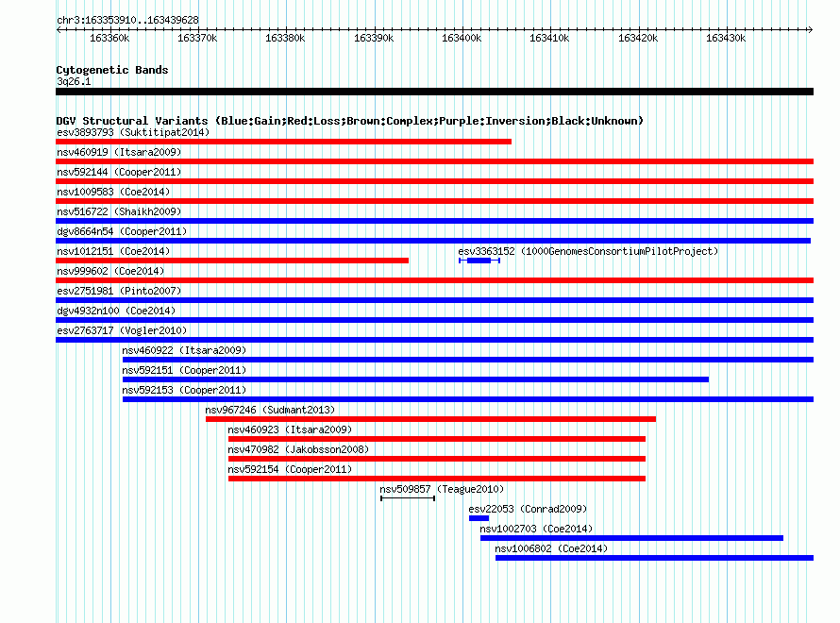The image size is (840, 623).
Task: Click the 163410k ruler position
Action: tap(549, 38)
